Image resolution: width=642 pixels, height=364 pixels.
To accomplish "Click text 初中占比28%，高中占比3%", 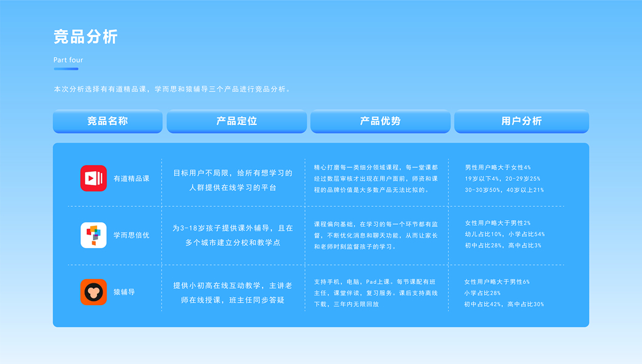I will pyautogui.click(x=503, y=246).
